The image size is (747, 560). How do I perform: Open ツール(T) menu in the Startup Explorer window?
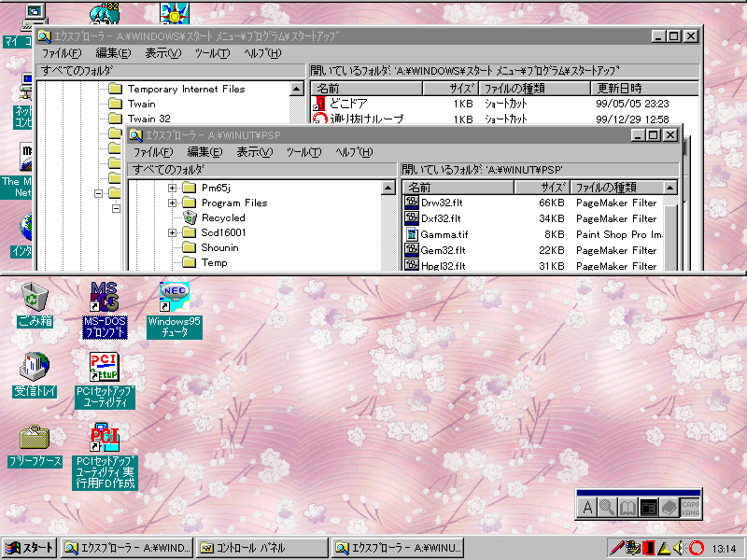tap(213, 53)
